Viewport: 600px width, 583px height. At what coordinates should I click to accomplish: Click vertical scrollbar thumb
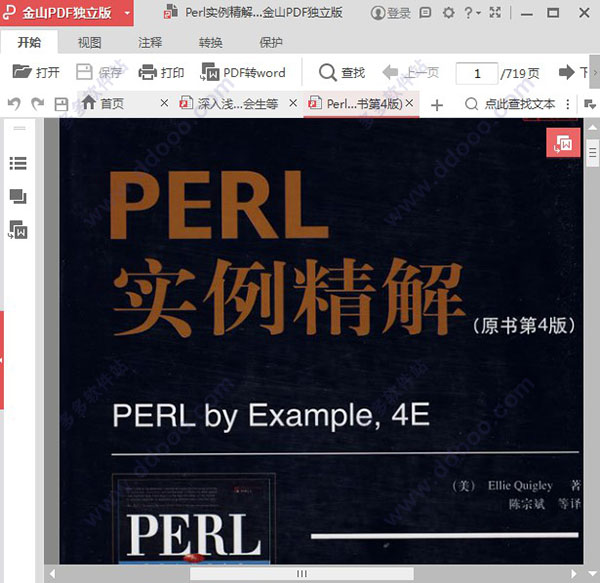click(x=593, y=153)
